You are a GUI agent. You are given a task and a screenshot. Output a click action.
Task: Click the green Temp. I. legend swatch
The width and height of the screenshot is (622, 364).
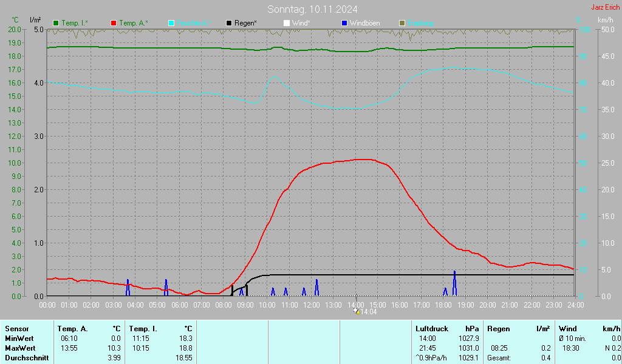[56, 23]
